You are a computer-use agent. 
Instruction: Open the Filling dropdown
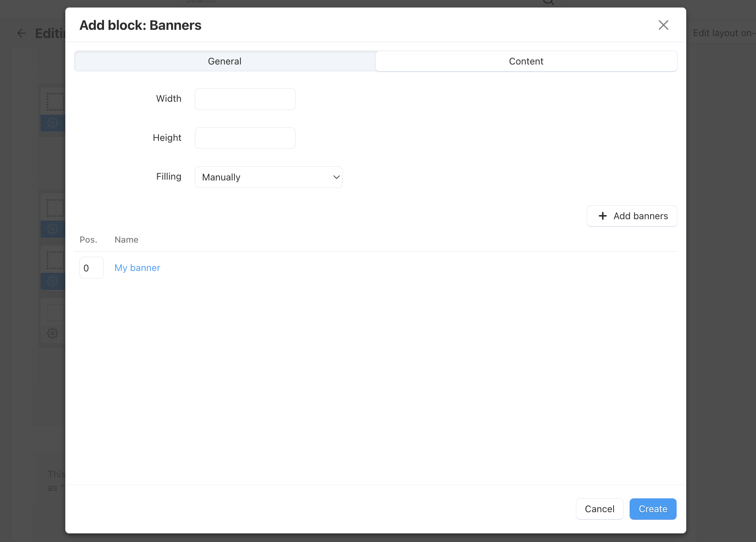[269, 177]
